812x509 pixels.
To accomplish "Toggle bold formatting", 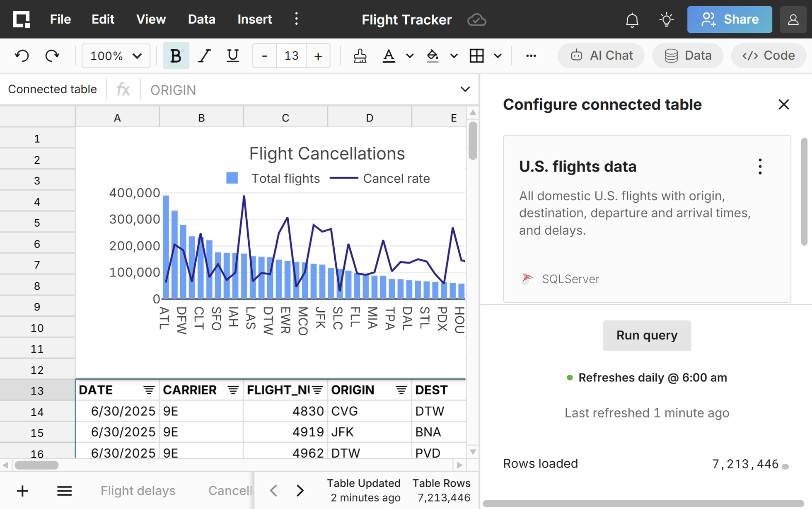I will 176,56.
